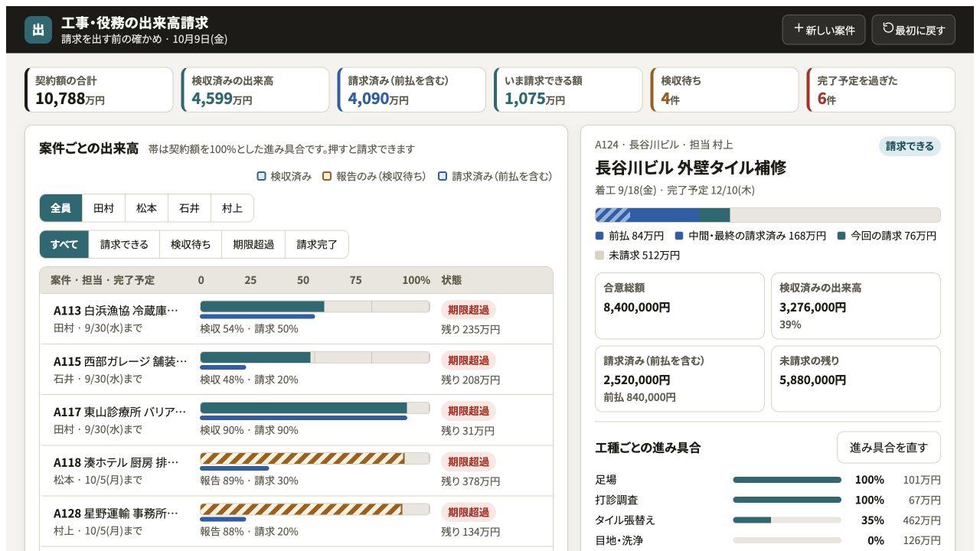Open the 進み具合を直す editor
The image size is (980, 551).
click(888, 448)
